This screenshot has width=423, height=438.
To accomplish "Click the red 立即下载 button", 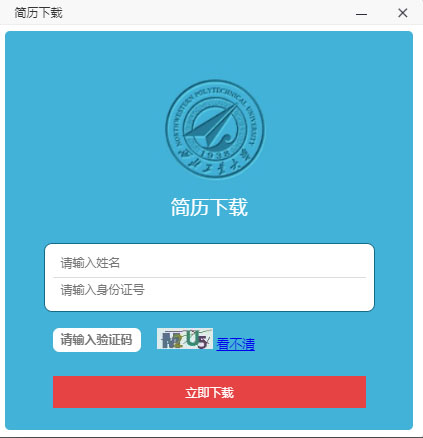I will tap(209, 392).
